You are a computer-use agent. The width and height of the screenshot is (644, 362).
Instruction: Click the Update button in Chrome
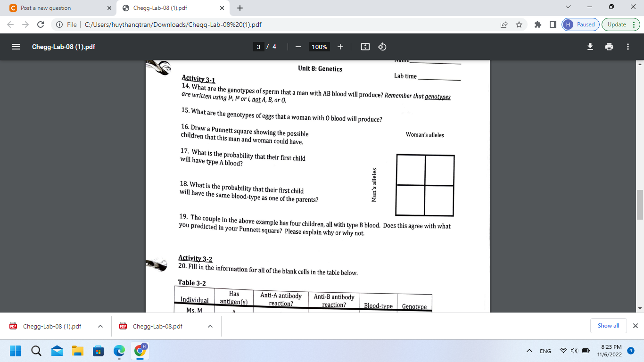(x=620, y=25)
